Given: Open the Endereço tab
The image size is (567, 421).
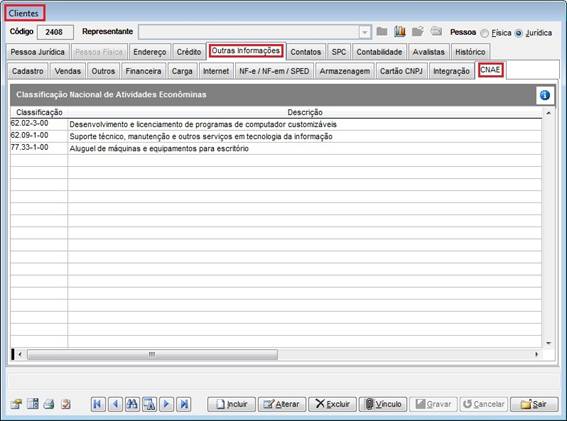Looking at the screenshot, I should coord(150,52).
